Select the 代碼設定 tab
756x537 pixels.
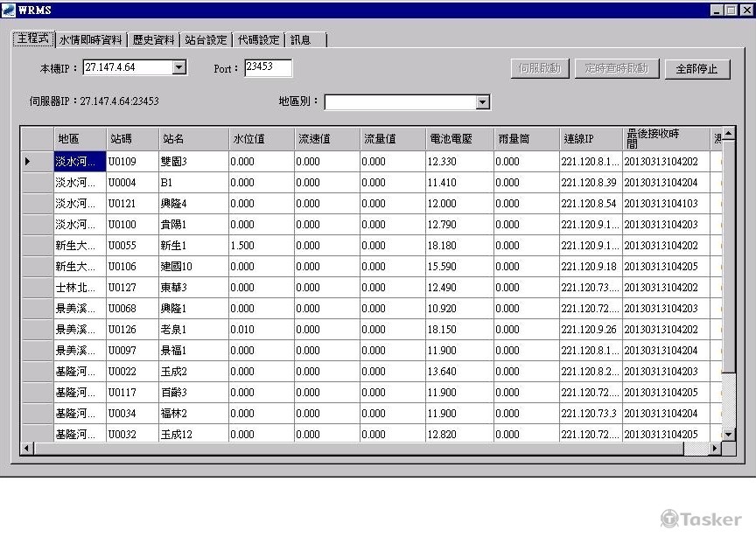[258, 40]
